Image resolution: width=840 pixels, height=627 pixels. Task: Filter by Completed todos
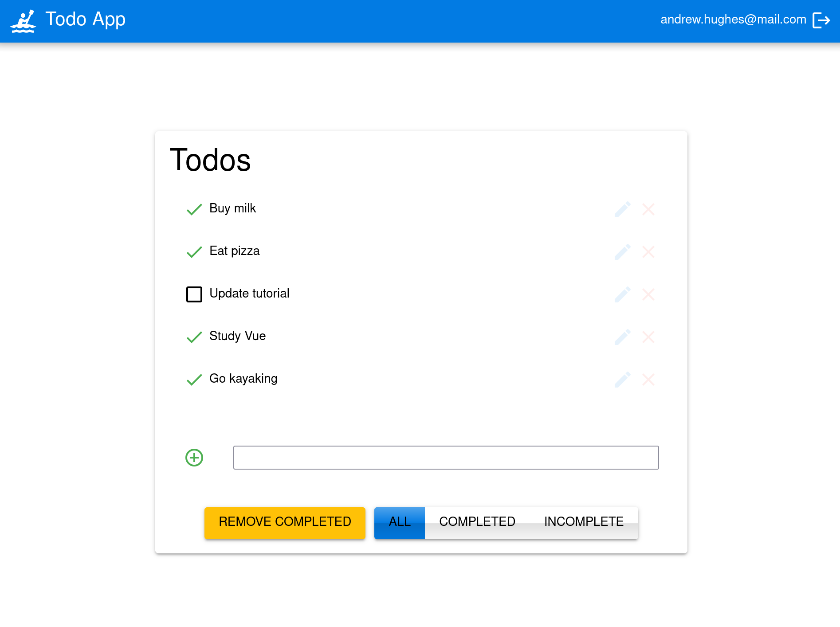click(477, 523)
